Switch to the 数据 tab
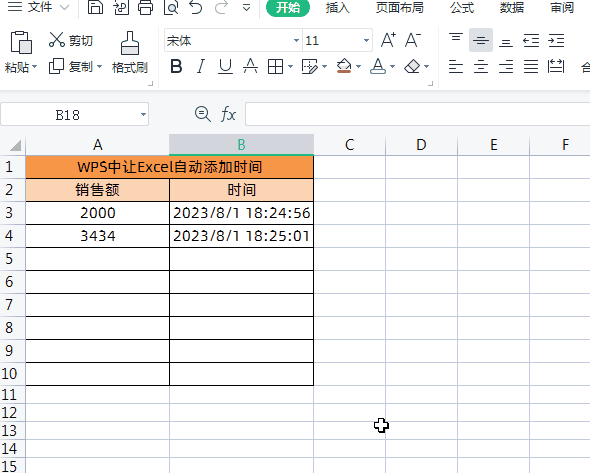 (x=512, y=8)
